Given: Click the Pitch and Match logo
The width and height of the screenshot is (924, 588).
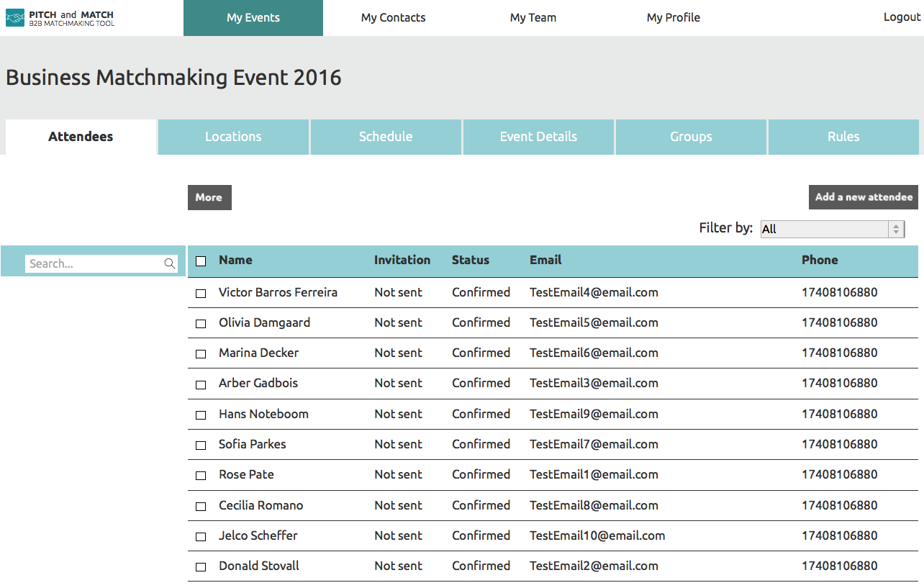Looking at the screenshot, I should 60,18.
